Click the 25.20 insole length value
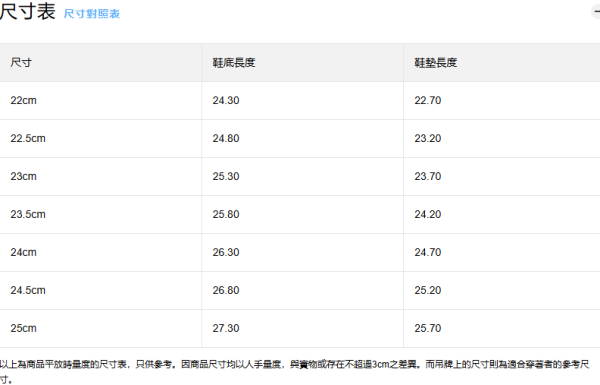The image size is (600, 385). (428, 290)
